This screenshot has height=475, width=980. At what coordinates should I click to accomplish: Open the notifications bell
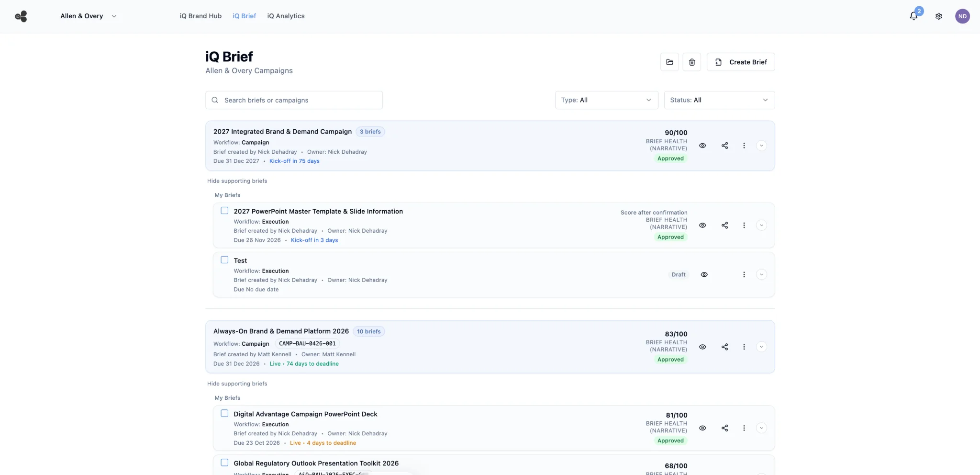[x=913, y=16]
